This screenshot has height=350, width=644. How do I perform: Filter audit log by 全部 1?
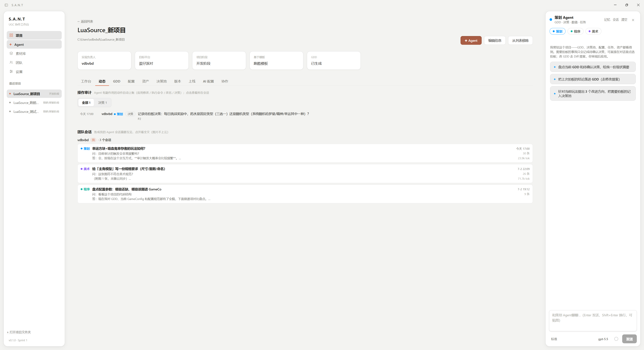(x=86, y=102)
